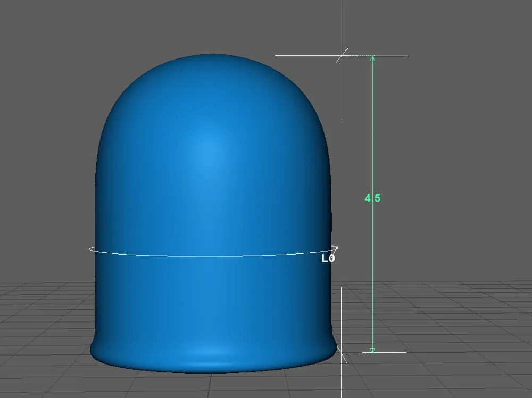
Task: Click the 4.5 dimension value
Action: tap(372, 198)
